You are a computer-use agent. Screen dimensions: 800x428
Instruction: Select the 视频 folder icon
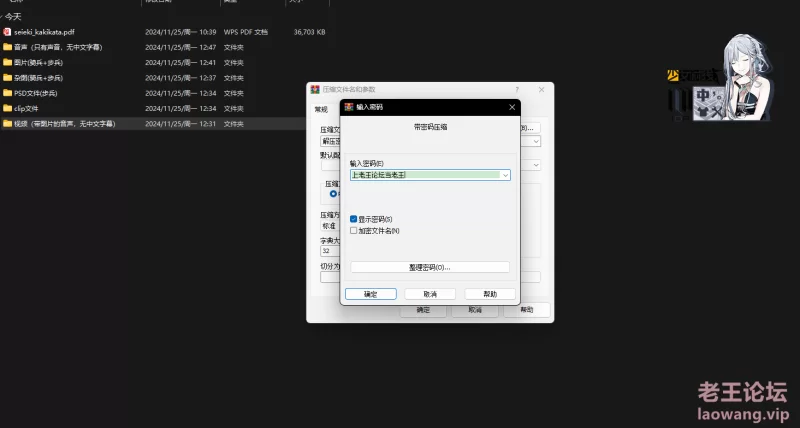pyautogui.click(x=7, y=123)
